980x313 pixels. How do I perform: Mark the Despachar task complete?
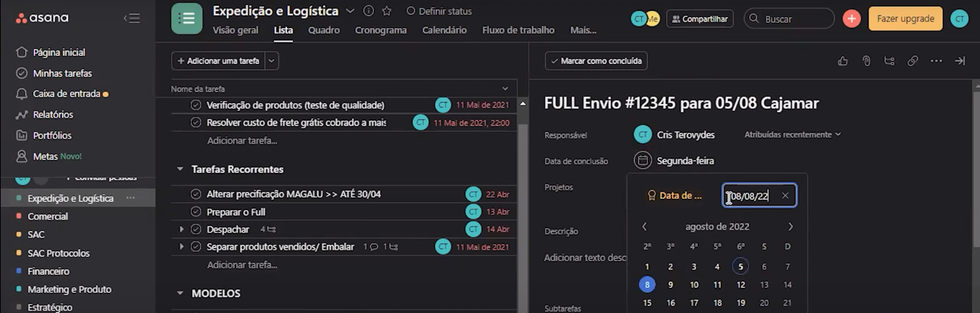coord(195,229)
